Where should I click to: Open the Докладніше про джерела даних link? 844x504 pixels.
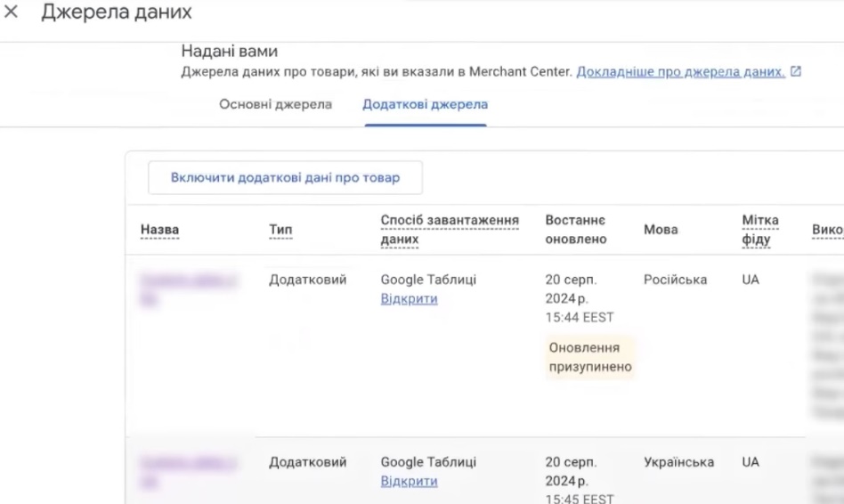coord(681,72)
